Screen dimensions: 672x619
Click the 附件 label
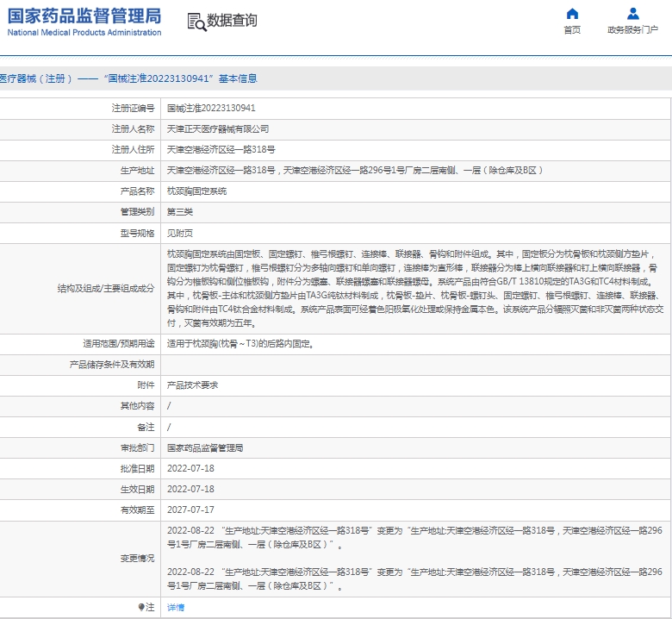(146, 385)
